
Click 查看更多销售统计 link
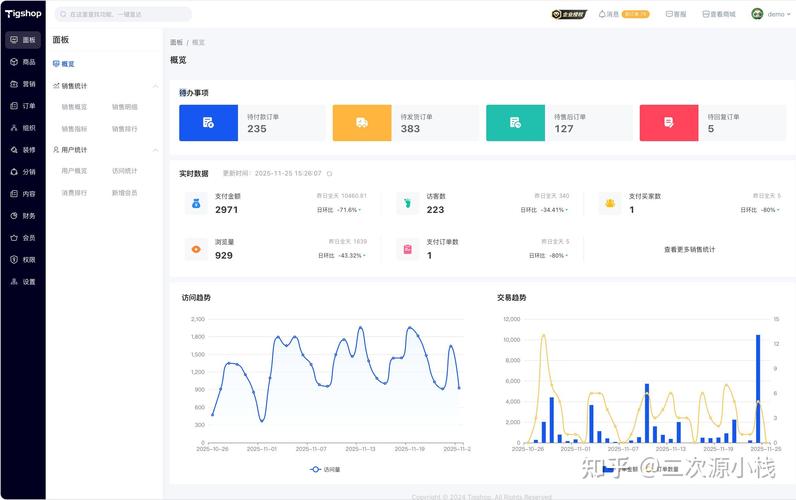(x=689, y=249)
